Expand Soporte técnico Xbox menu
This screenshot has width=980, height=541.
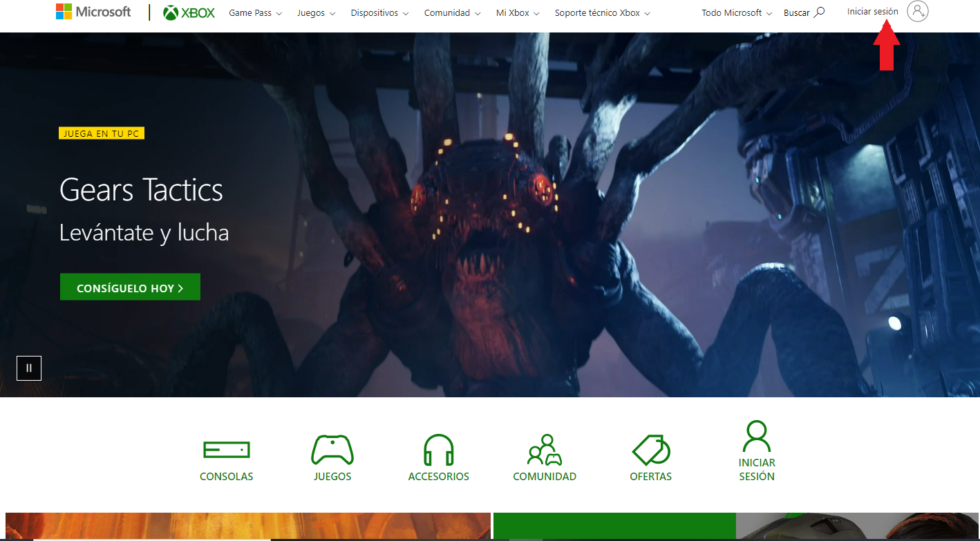pyautogui.click(x=603, y=13)
